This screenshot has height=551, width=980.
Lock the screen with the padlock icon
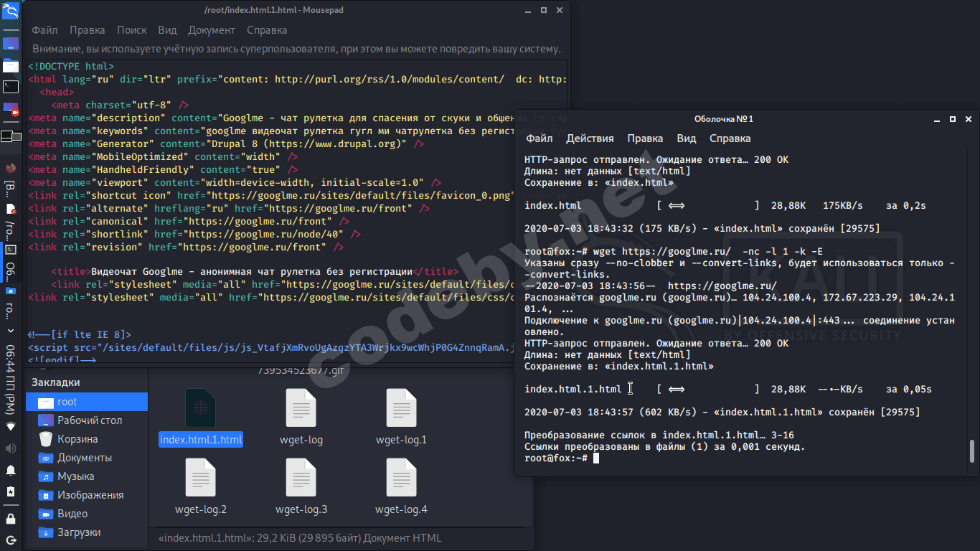11,518
